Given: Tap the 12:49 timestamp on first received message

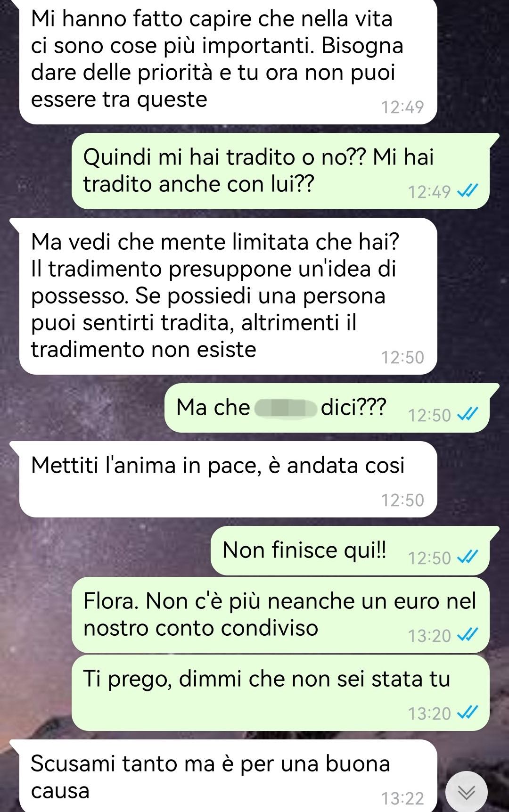Looking at the screenshot, I should click(402, 107).
